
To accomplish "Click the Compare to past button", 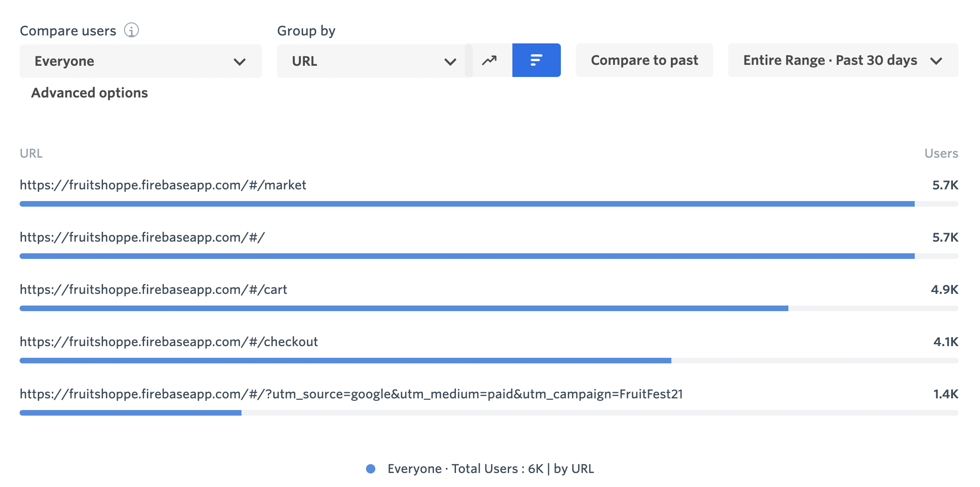I will coord(644,61).
